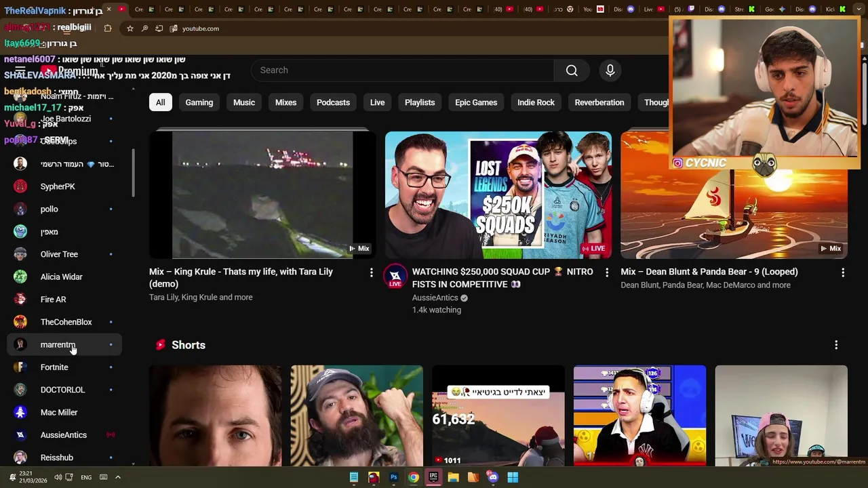The image size is (868, 488).
Task: Play the sailboat sunset mix thumbnail
Action: pyautogui.click(x=734, y=213)
